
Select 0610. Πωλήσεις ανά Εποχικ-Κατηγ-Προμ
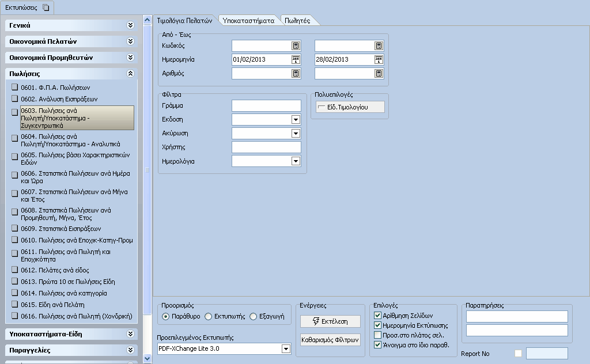click(x=77, y=240)
